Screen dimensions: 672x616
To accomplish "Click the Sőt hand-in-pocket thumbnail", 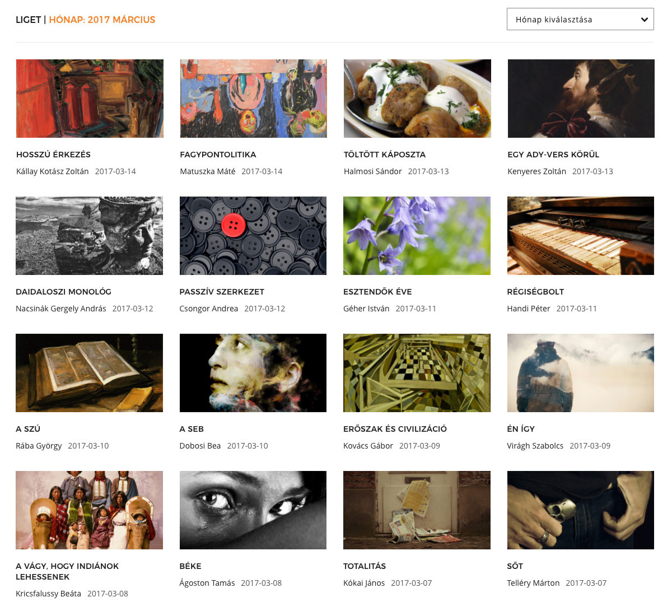I will (x=581, y=510).
